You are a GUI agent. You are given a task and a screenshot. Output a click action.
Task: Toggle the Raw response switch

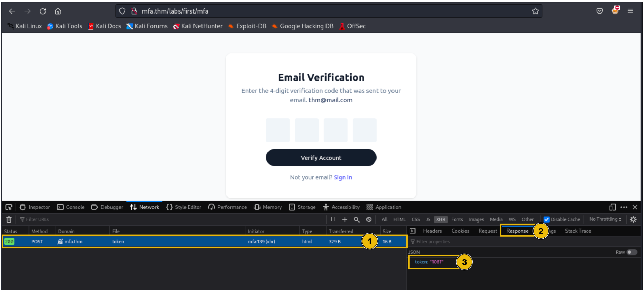(632, 252)
